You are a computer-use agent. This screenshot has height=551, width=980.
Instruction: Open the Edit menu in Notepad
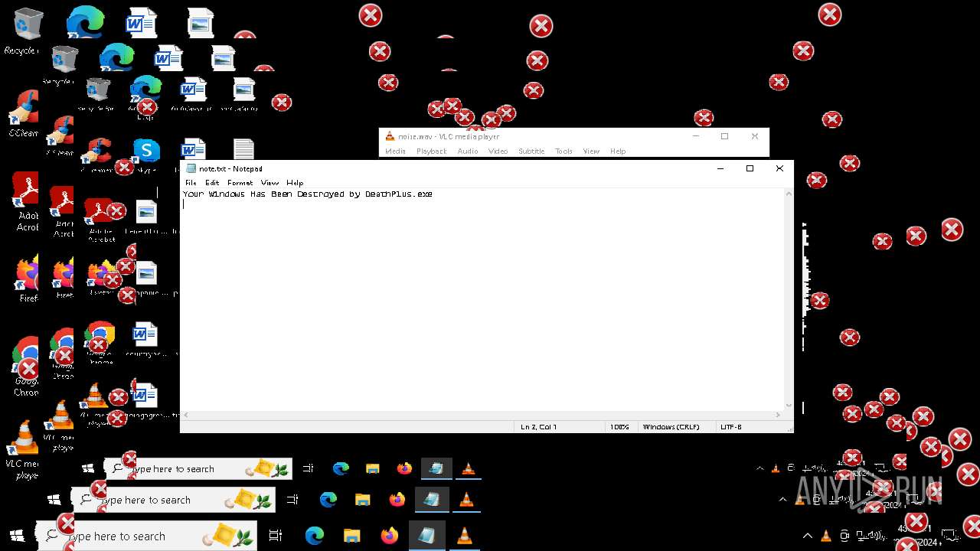[x=212, y=183]
